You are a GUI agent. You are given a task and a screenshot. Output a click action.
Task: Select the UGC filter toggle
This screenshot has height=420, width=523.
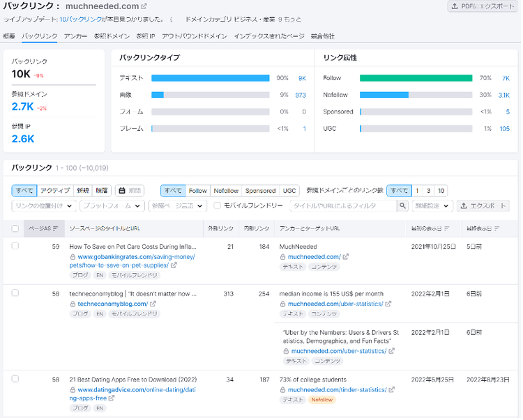click(289, 191)
